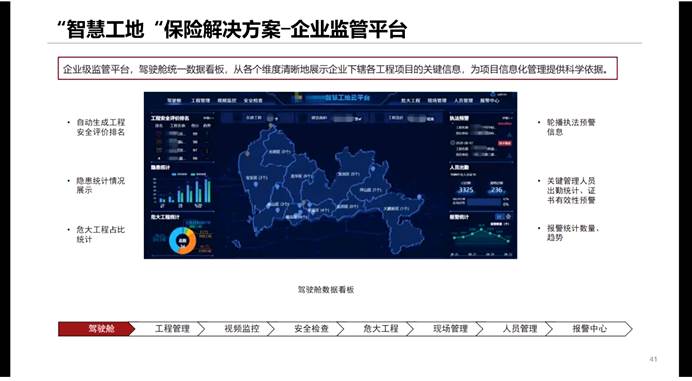The width and height of the screenshot is (692, 381).
Task: Go to 现场管理 step in bottom arrow bar
Action: [x=450, y=328]
